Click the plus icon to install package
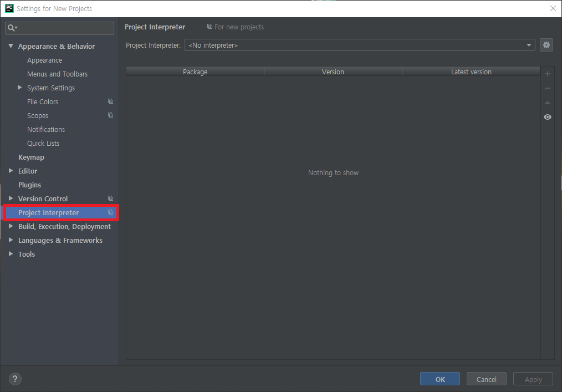The width and height of the screenshot is (562, 392). [x=547, y=74]
